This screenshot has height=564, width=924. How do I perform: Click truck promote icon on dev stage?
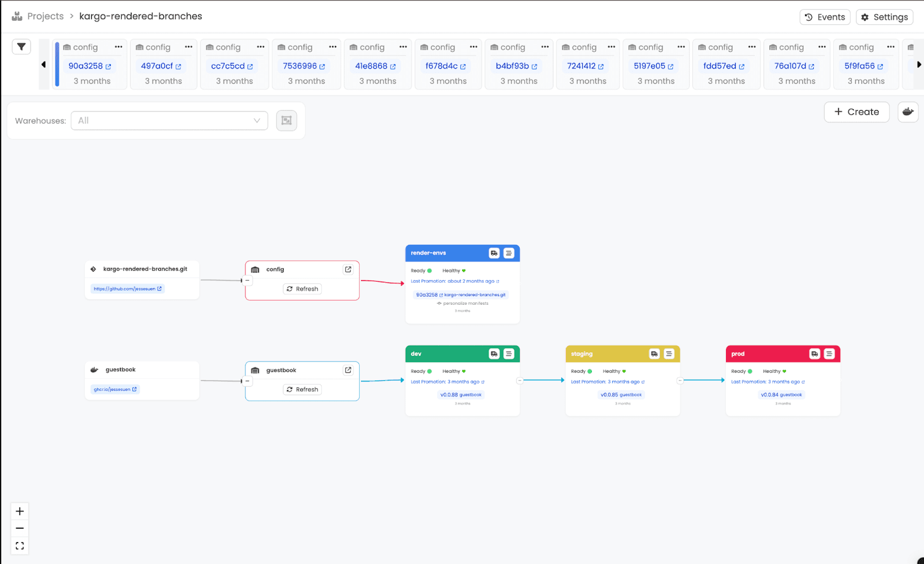tap(494, 354)
